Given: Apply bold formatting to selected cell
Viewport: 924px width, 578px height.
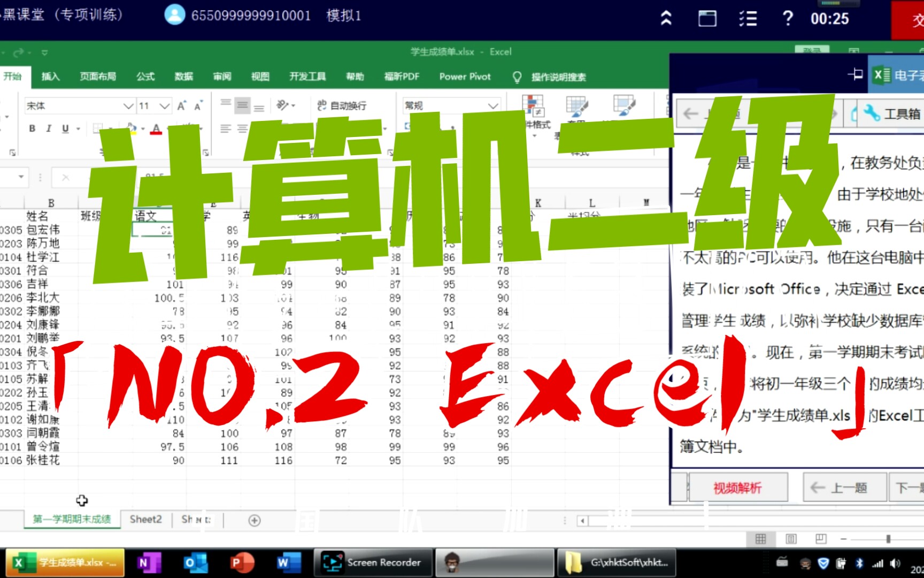Looking at the screenshot, I should pos(32,128).
